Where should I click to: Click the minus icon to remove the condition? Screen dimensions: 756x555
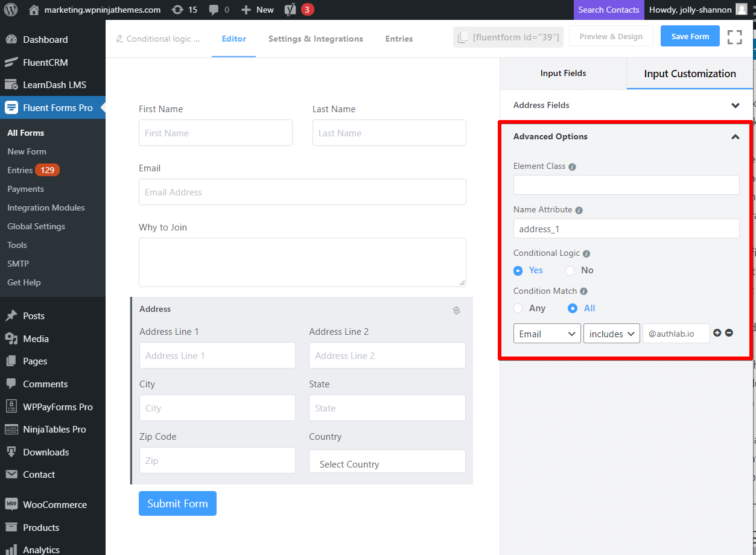(728, 332)
